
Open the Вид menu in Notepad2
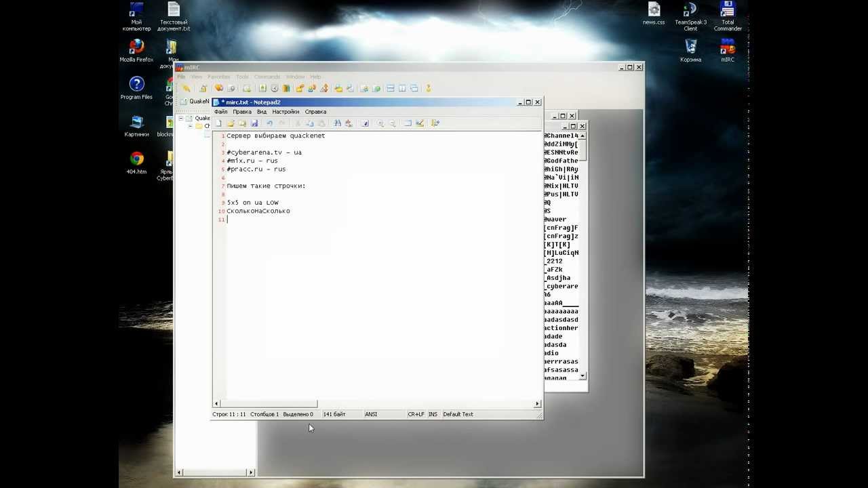(x=262, y=112)
